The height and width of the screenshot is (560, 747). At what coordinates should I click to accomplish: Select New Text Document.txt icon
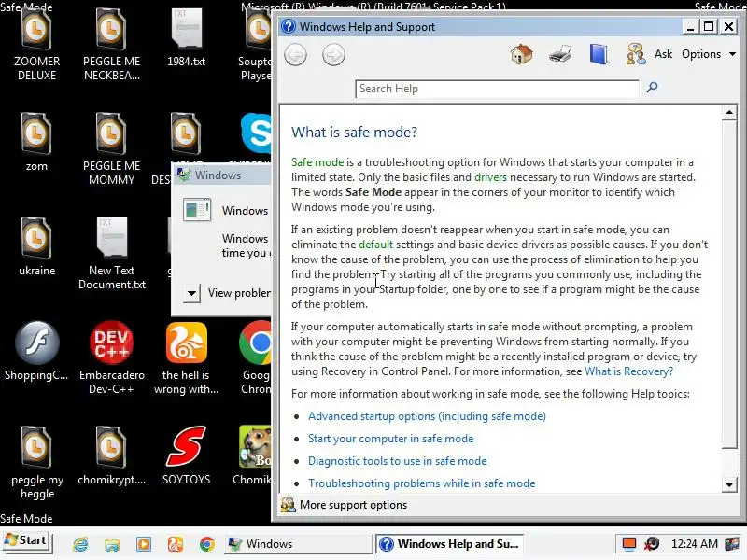coord(111,254)
